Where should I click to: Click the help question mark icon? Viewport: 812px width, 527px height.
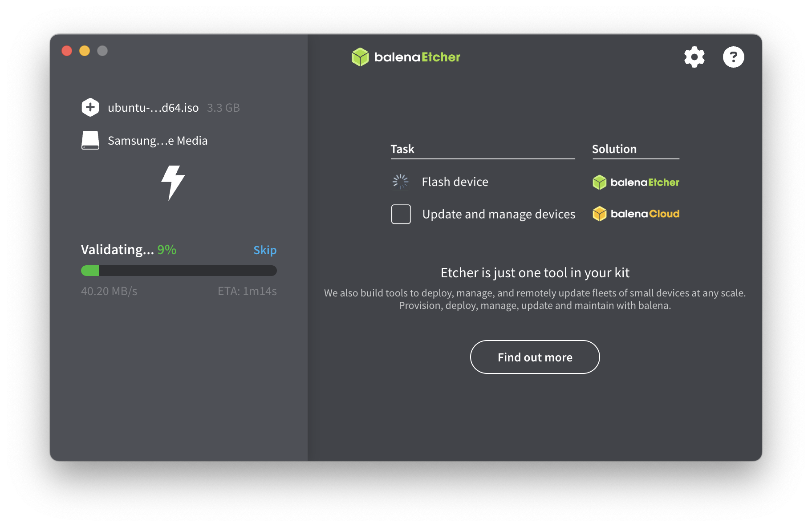733,57
